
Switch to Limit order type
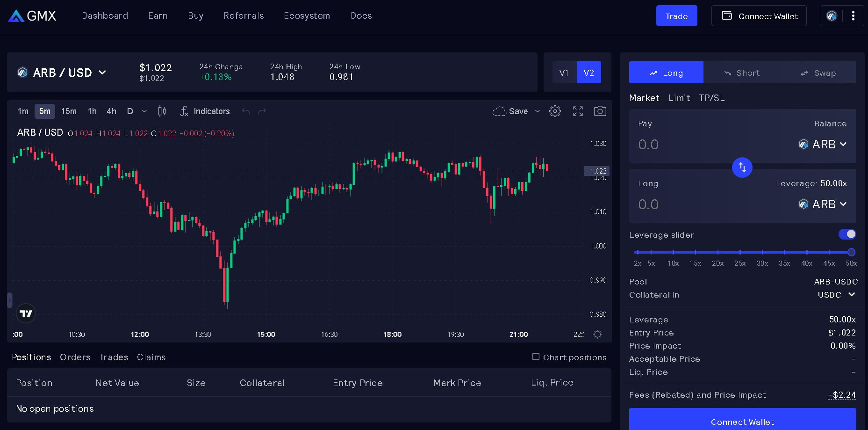tap(679, 98)
